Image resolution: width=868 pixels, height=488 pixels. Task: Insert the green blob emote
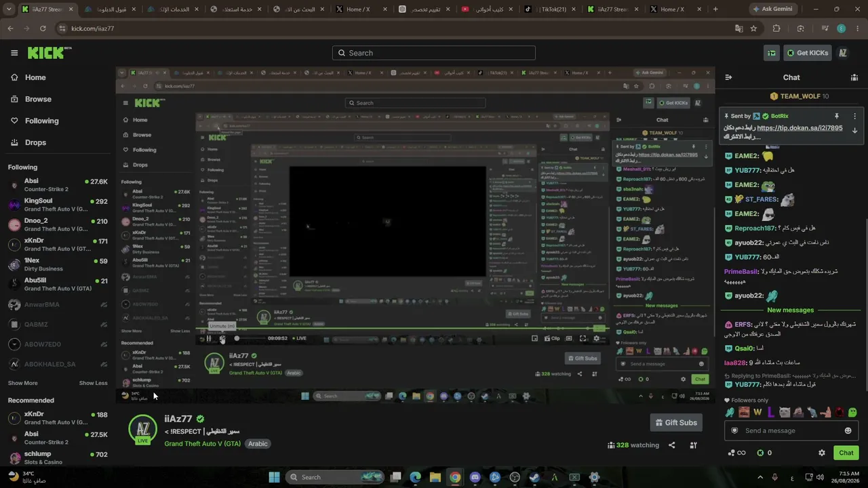click(852, 412)
